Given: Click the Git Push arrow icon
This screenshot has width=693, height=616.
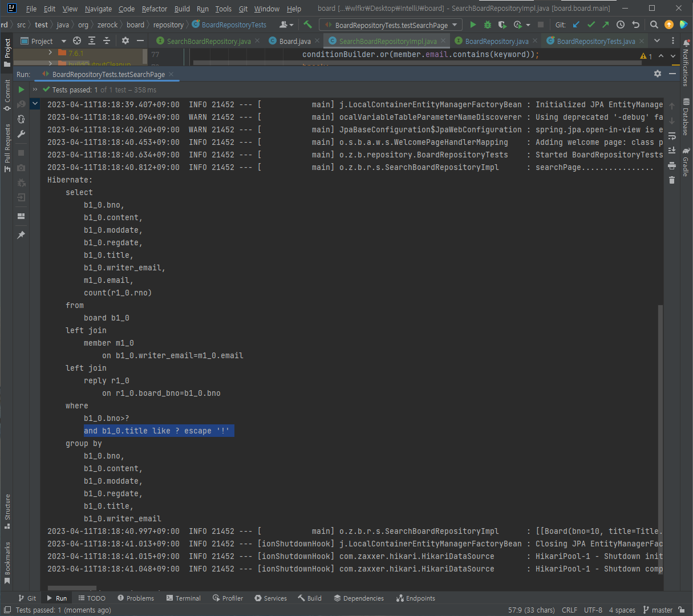Looking at the screenshot, I should tap(605, 25).
